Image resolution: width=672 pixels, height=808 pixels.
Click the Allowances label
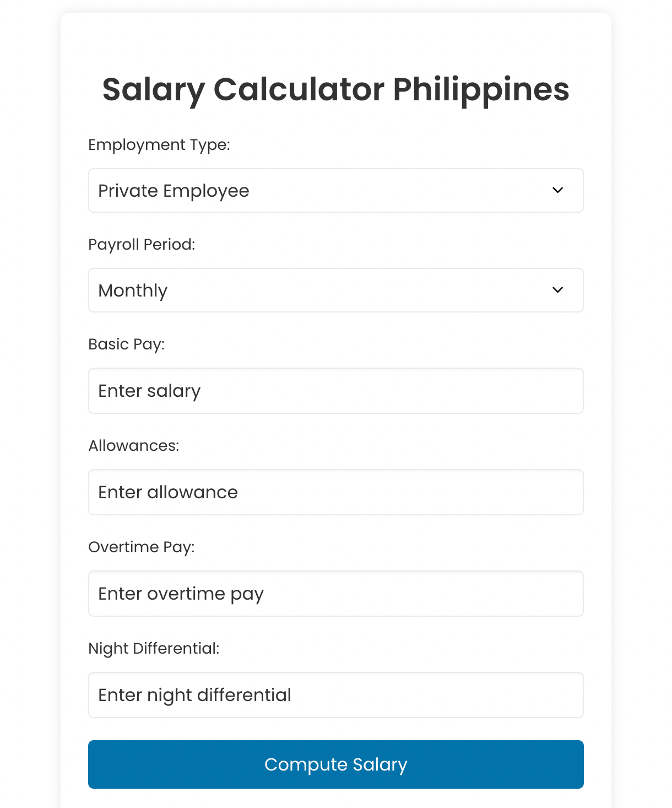tap(134, 445)
